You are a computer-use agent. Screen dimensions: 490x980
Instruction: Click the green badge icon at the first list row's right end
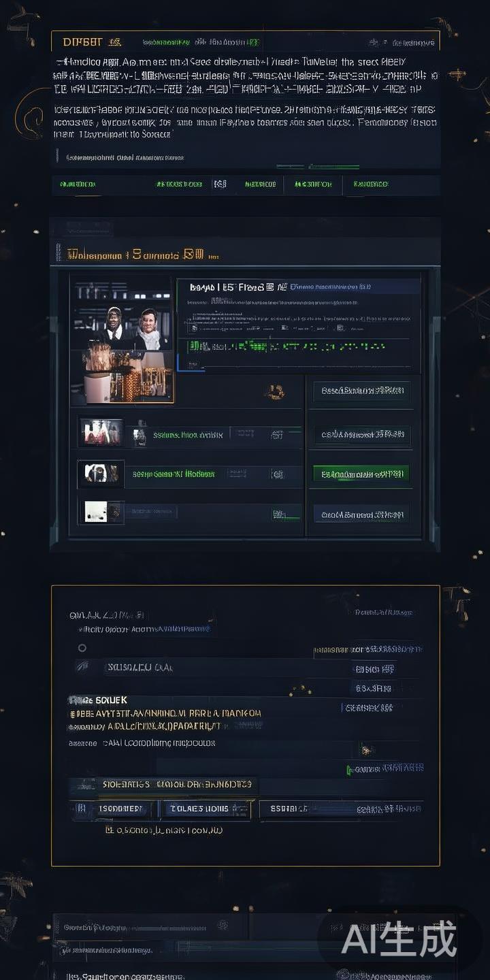click(277, 434)
